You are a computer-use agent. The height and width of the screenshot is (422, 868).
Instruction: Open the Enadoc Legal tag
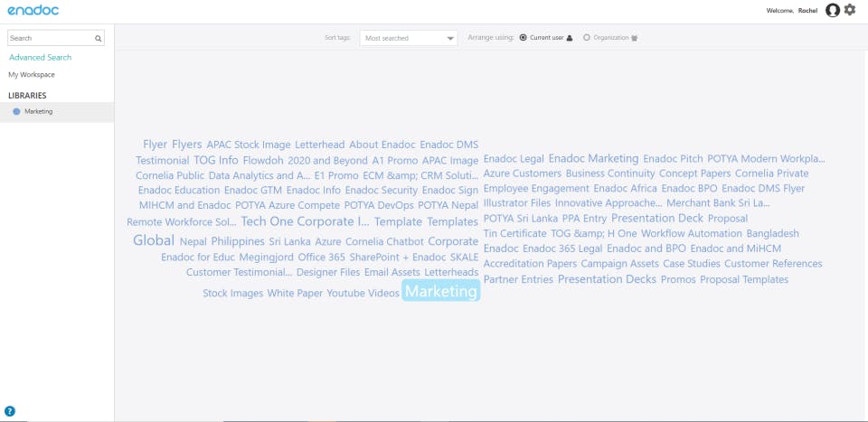pos(514,159)
